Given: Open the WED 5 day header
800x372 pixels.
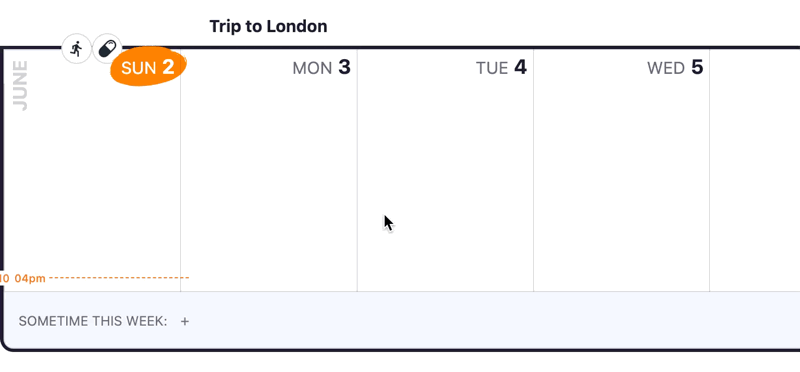Looking at the screenshot, I should pyautogui.click(x=675, y=67).
